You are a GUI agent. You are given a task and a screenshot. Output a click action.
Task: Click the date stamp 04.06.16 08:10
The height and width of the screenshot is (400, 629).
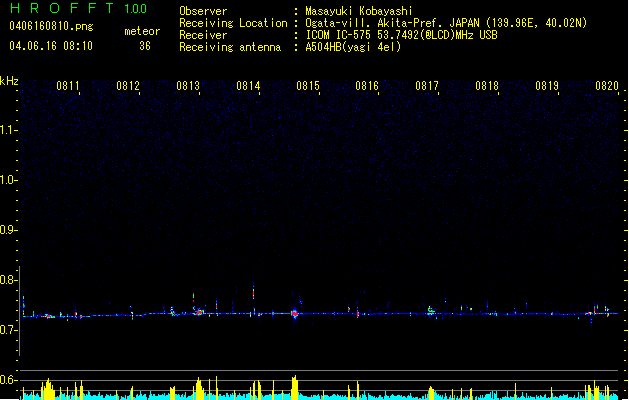(x=51, y=46)
